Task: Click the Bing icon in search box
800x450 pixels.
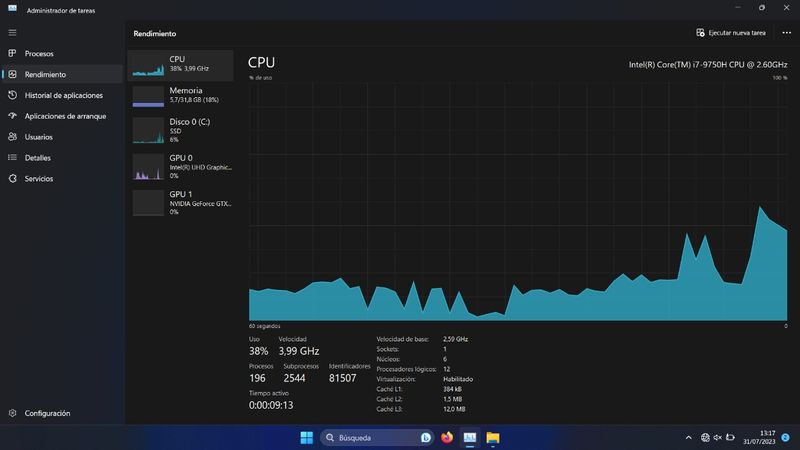Action: [426, 437]
